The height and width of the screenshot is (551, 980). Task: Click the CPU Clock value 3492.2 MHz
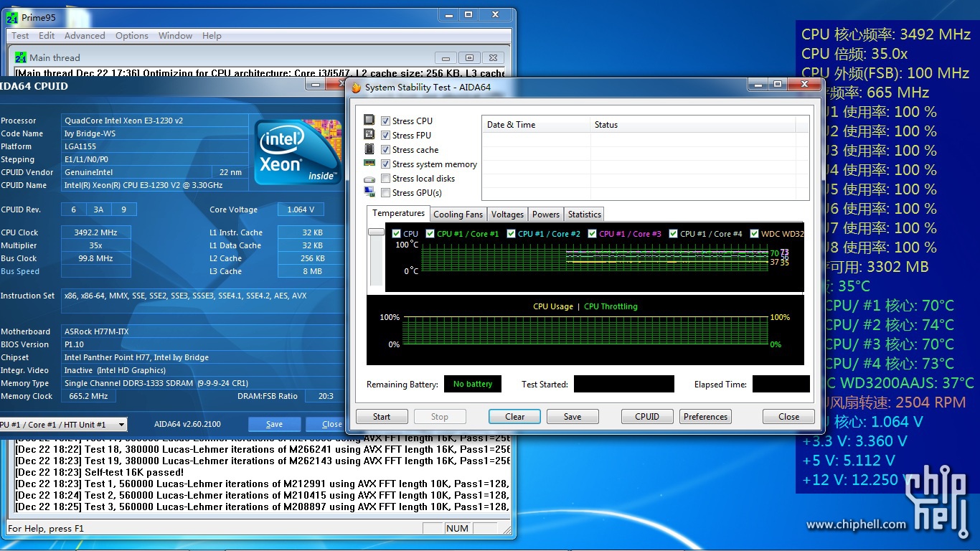95,232
